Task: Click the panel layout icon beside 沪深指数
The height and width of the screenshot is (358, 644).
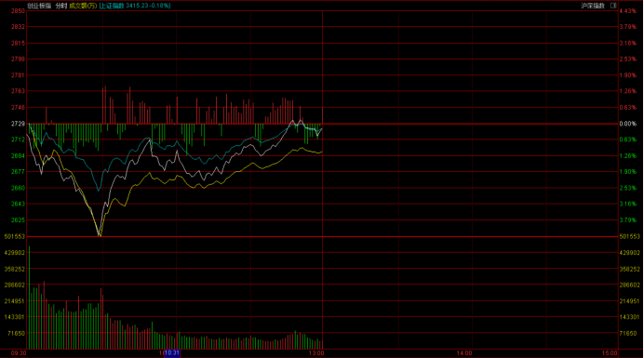Action: [613, 6]
